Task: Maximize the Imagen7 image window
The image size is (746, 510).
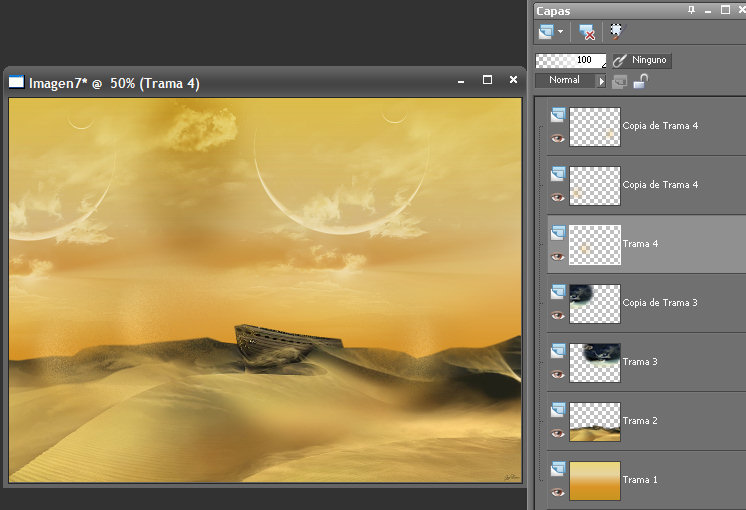Action: click(487, 80)
